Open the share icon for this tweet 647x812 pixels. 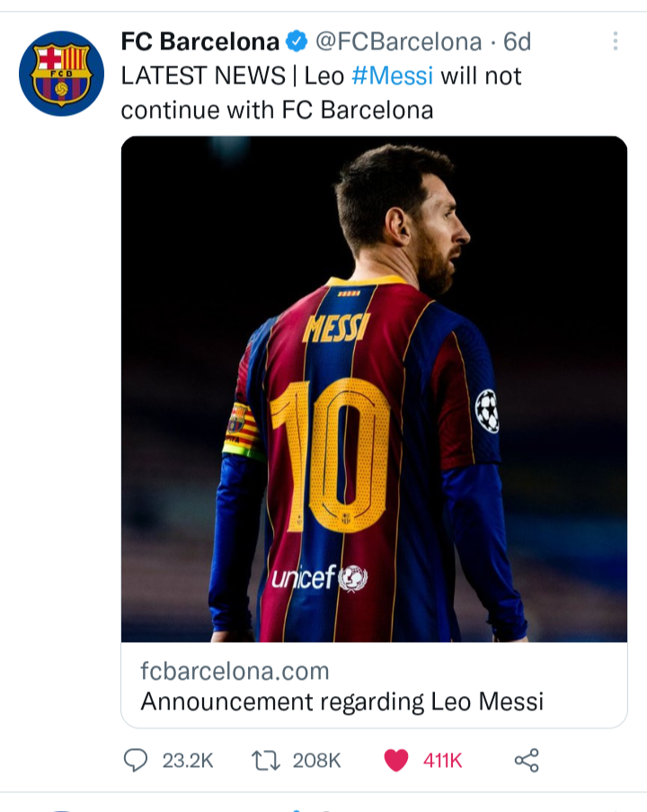(x=527, y=760)
